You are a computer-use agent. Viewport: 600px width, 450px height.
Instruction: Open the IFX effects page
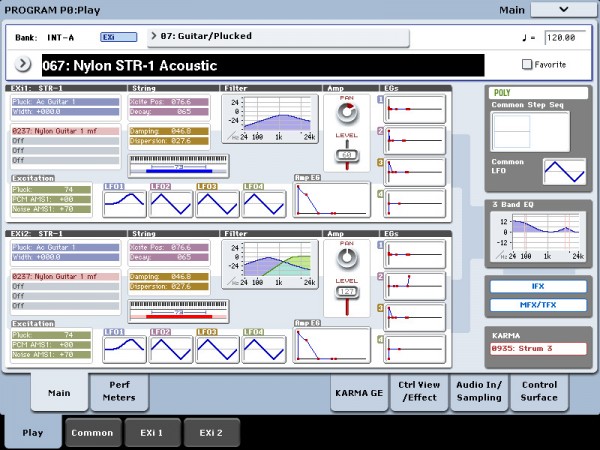[x=538, y=286]
